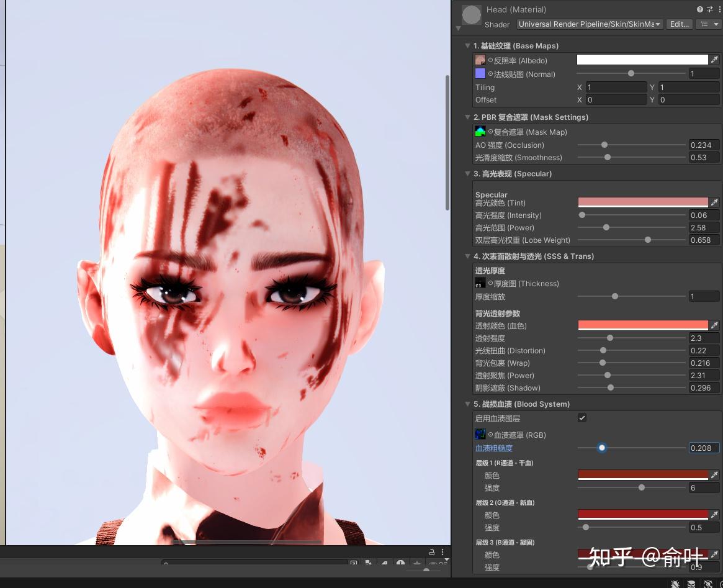Image resolution: width=723 pixels, height=588 pixels.
Task: Click the Mask Map texture slot
Action: point(480,132)
